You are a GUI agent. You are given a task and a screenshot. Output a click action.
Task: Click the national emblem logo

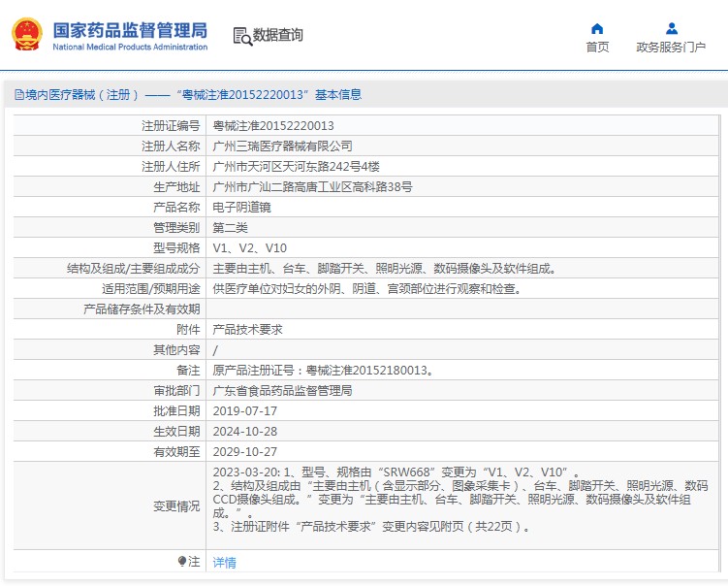[x=27, y=34]
